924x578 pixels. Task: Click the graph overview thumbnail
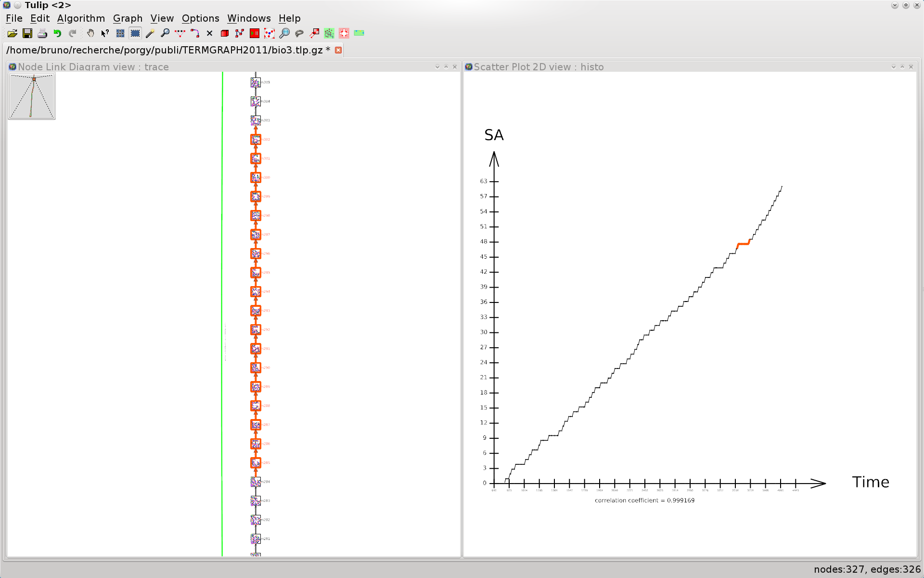pos(32,96)
